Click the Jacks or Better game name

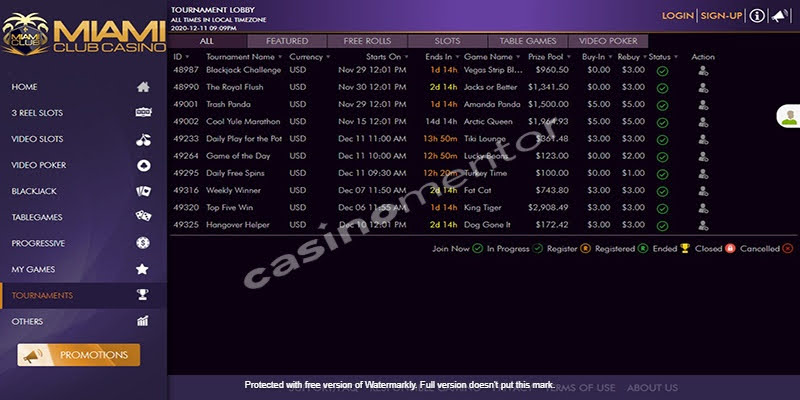point(491,87)
